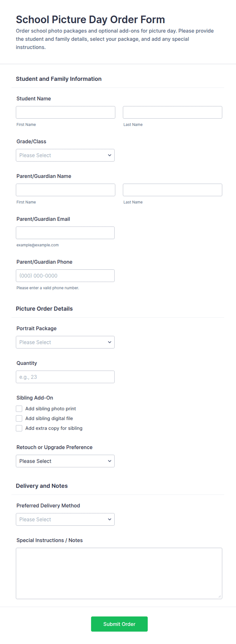Click the Retouch Preference chevron arrow
The width and height of the screenshot is (236, 644).
[110, 461]
